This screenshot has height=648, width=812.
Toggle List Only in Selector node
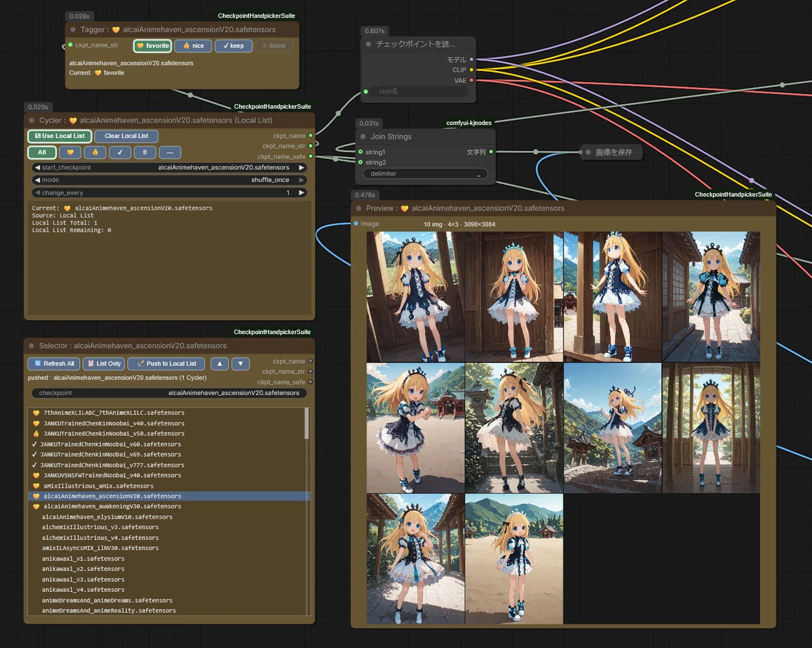click(x=104, y=363)
